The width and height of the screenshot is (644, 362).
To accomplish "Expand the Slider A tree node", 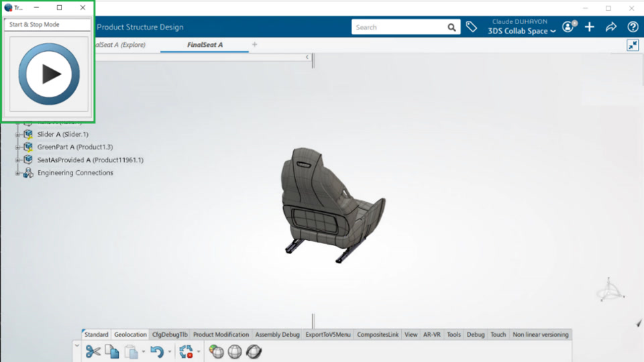I will coord(17,135).
